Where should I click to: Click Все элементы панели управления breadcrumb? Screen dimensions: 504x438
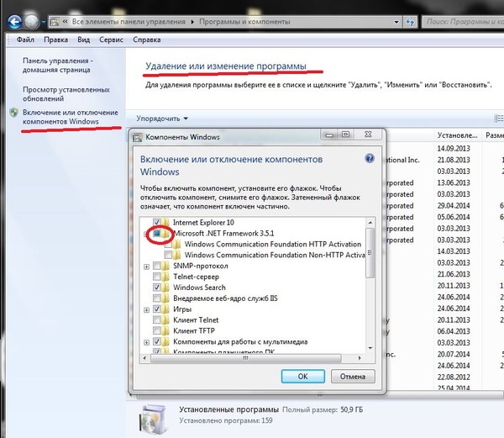(x=129, y=22)
